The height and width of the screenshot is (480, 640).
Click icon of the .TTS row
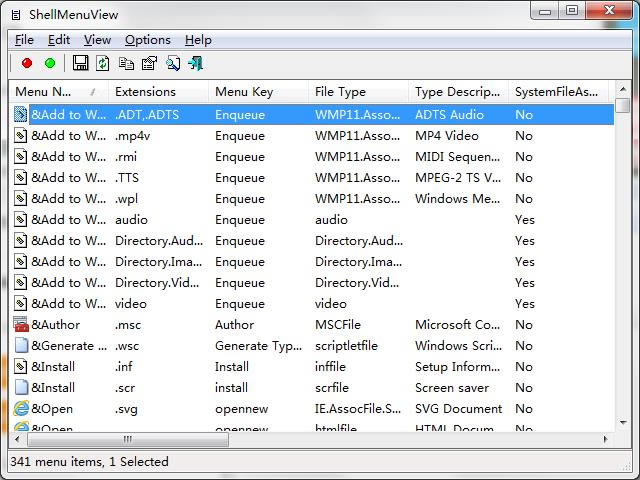[x=20, y=178]
